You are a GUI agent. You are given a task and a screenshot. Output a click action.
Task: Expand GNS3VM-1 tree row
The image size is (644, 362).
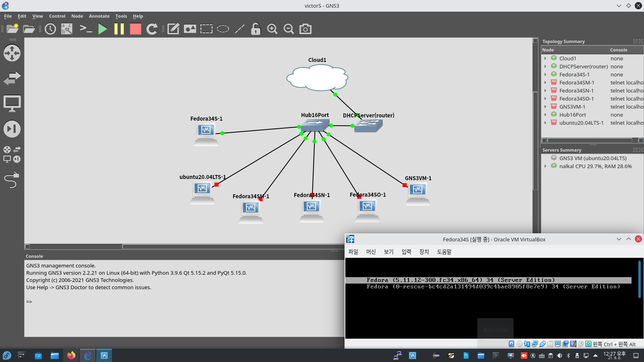[545, 107]
